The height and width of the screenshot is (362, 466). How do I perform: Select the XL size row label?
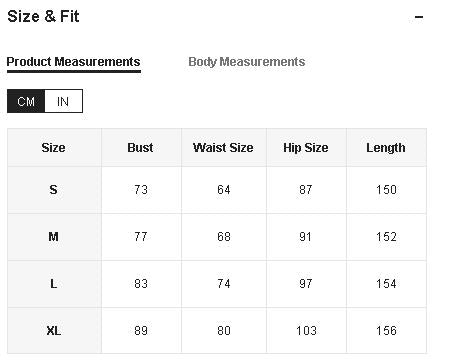click(x=53, y=331)
